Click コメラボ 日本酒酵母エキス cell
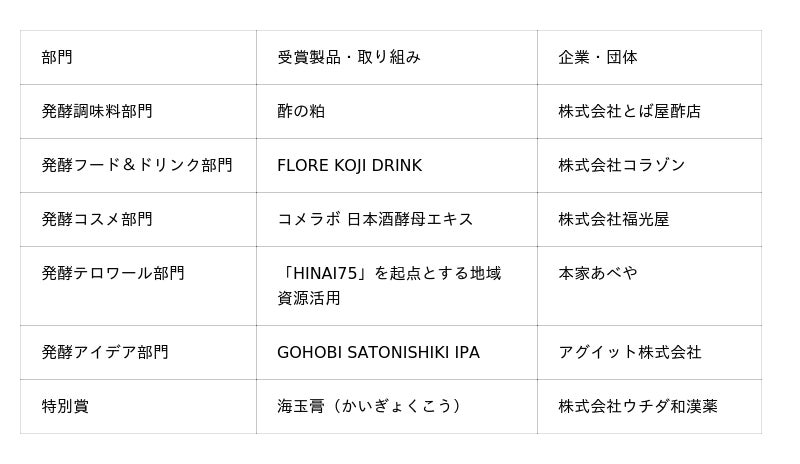 (396, 220)
